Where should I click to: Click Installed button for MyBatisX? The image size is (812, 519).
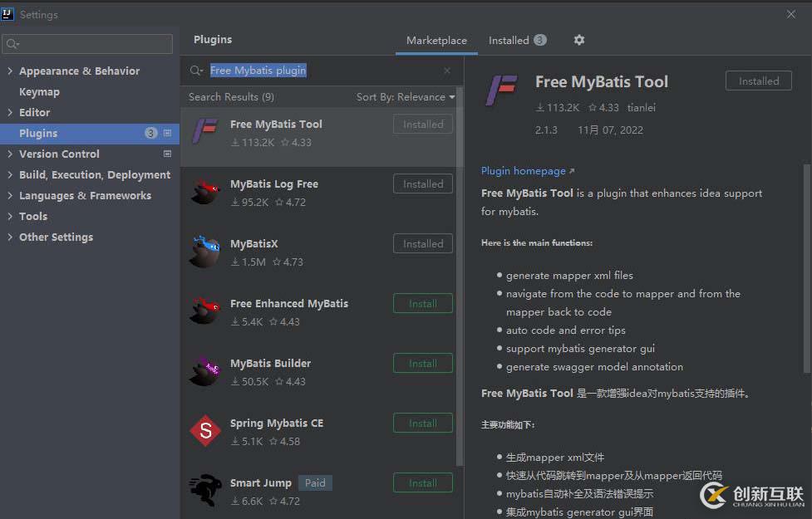(422, 243)
